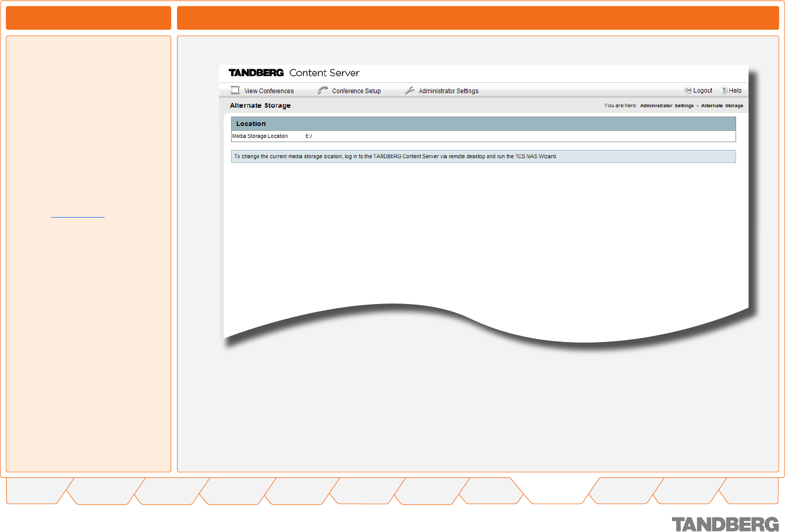Select the E:/ storage location value
This screenshot has height=532, width=785.
pos(309,136)
